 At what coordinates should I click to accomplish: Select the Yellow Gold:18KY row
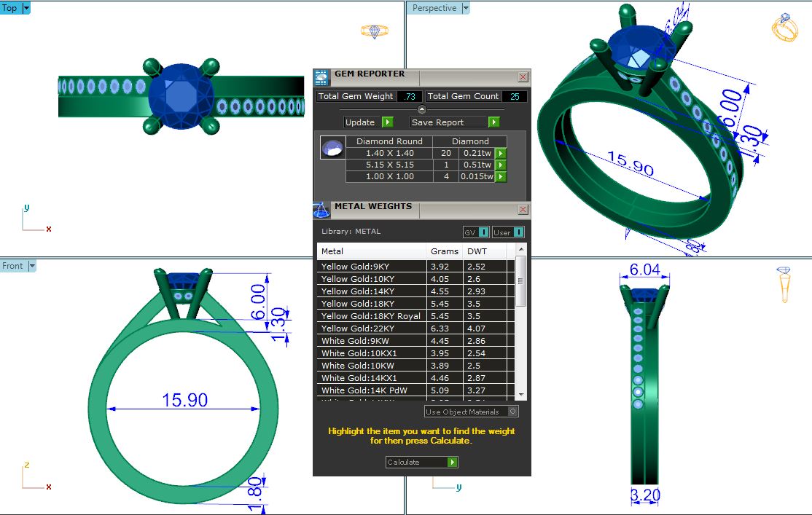click(372, 304)
